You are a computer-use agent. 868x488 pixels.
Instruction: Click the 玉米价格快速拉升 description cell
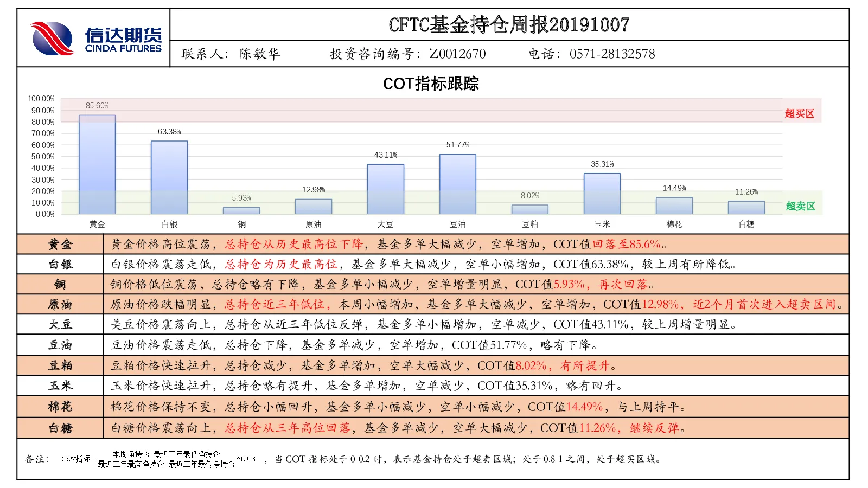pos(476,386)
